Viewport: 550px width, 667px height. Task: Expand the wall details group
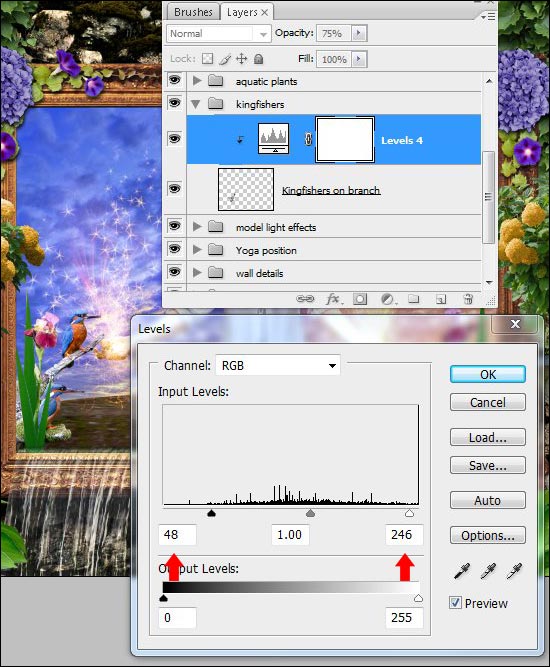(197, 272)
